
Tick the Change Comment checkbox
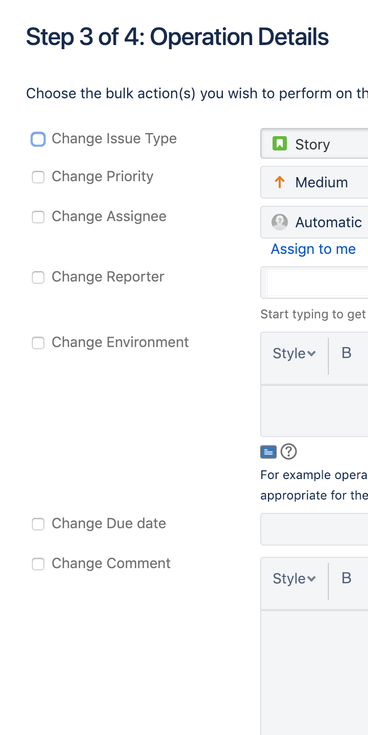point(38,564)
